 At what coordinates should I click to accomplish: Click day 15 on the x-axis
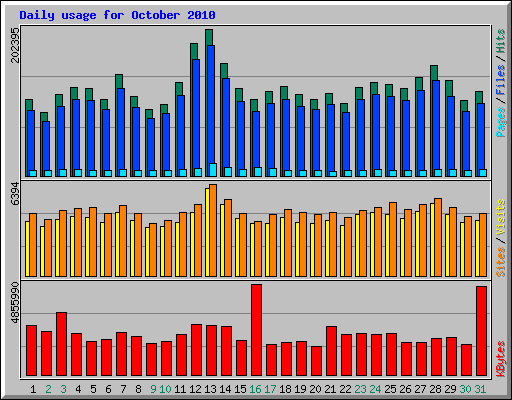coord(240,389)
